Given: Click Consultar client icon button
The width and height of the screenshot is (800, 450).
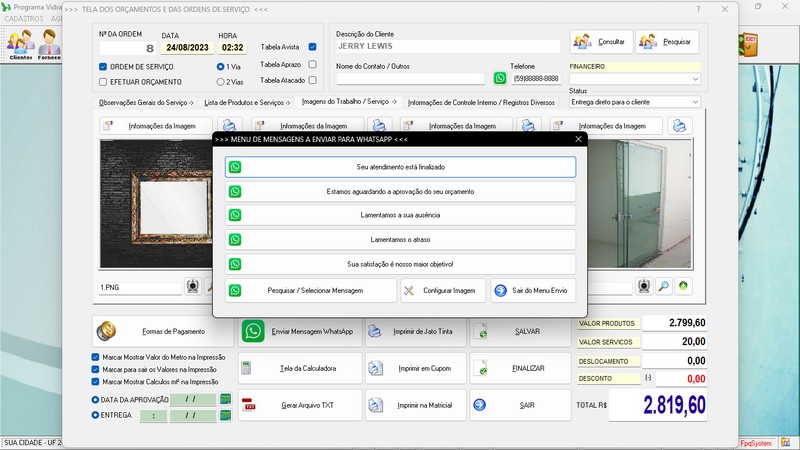Looking at the screenshot, I should [601, 41].
